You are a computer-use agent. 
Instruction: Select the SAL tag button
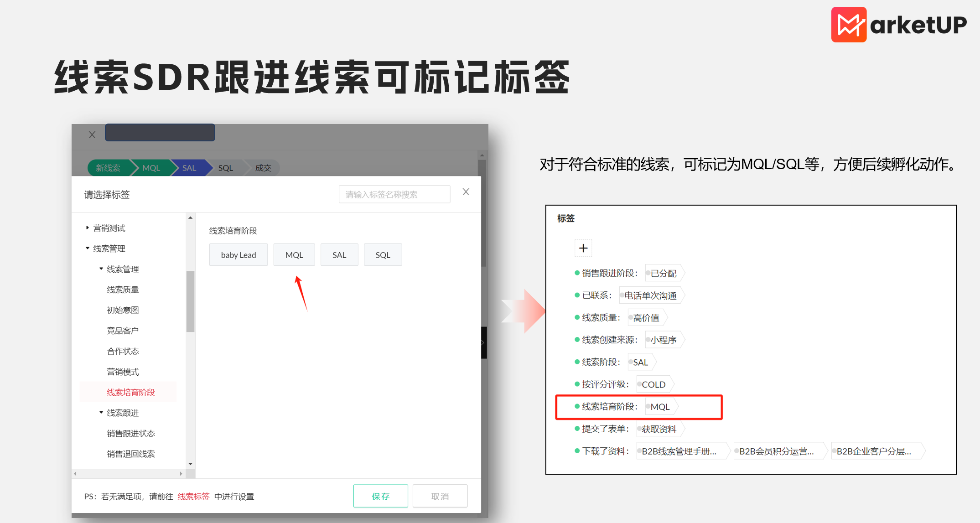click(x=339, y=254)
